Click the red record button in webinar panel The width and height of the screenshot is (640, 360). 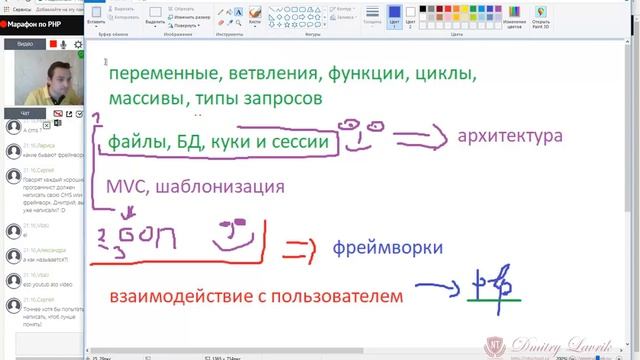pyautogui.click(x=53, y=44)
